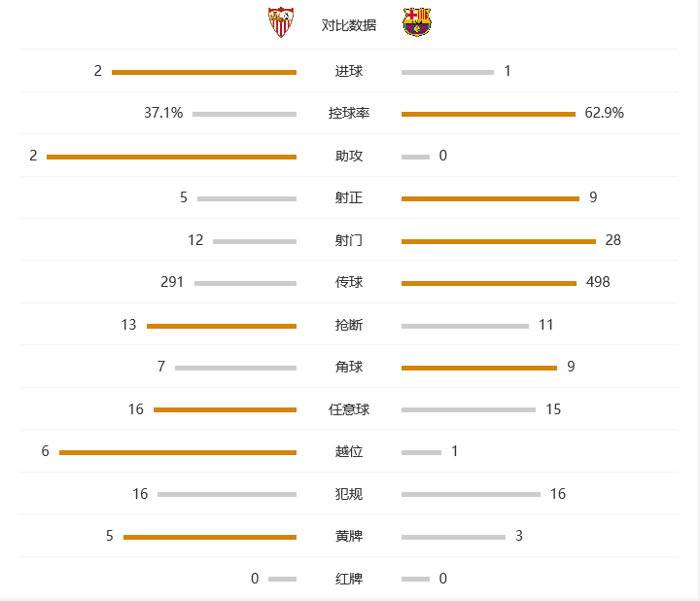Click the 控球率 62.9% orange bar
Viewport: 700px width, 601px height.
pyautogui.click(x=488, y=115)
